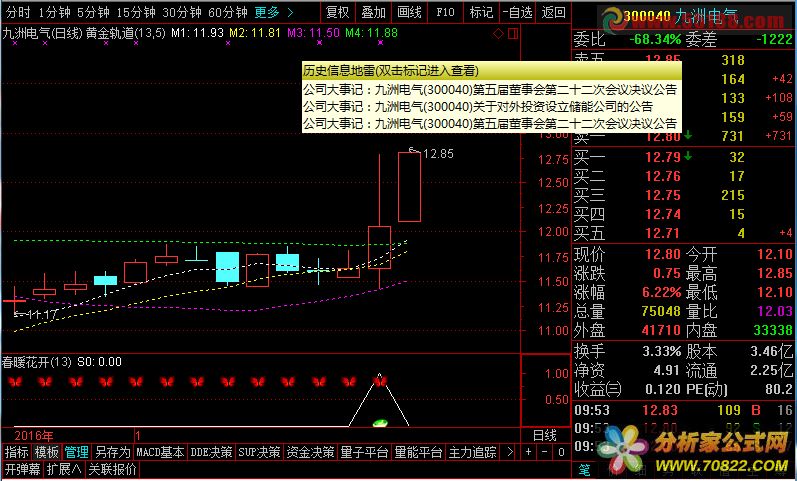Click the PE(动) 80.2 value

[x=778, y=389]
